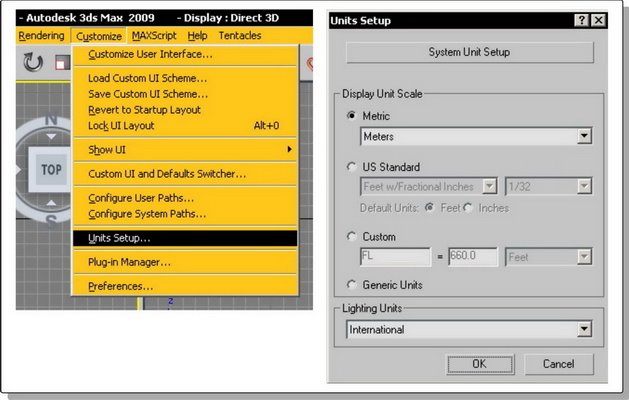Open the International lighting units dropdown

(x=584, y=329)
